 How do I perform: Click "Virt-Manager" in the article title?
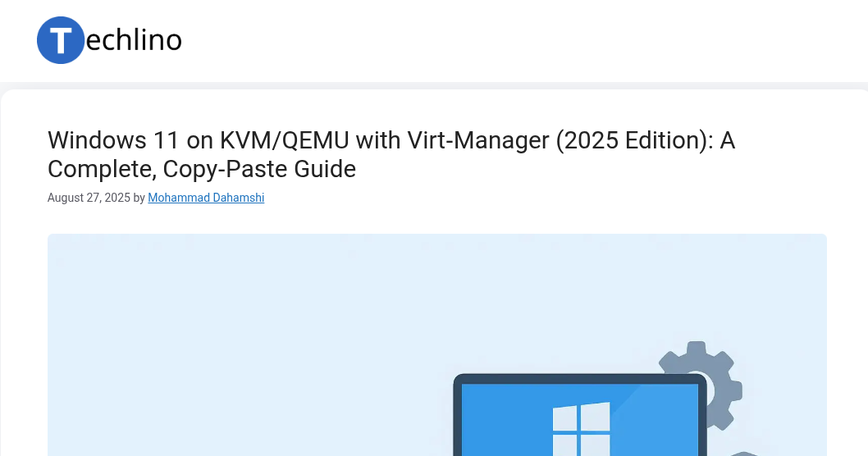pyautogui.click(x=478, y=140)
